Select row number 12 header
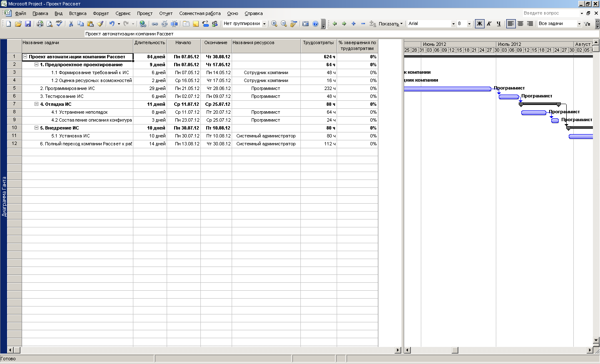This screenshot has width=600, height=364. (14, 144)
